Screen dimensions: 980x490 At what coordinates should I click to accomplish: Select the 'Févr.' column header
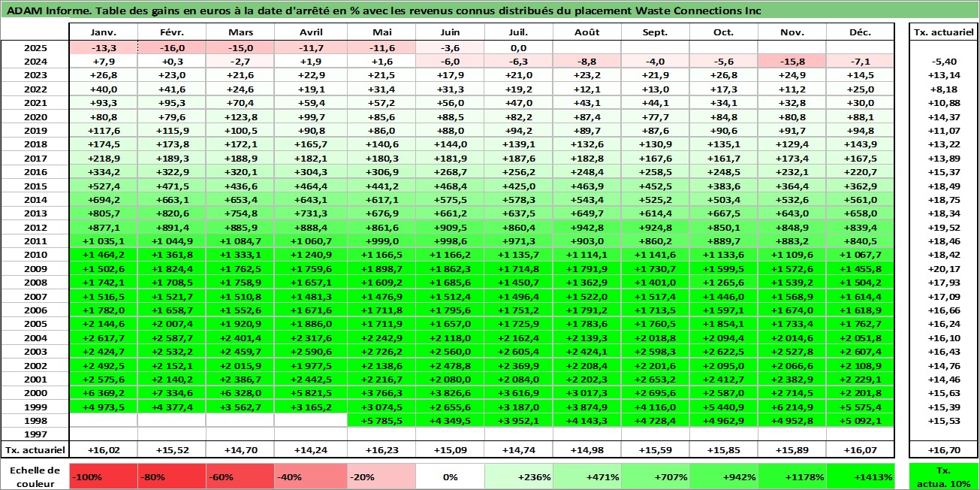171,32
